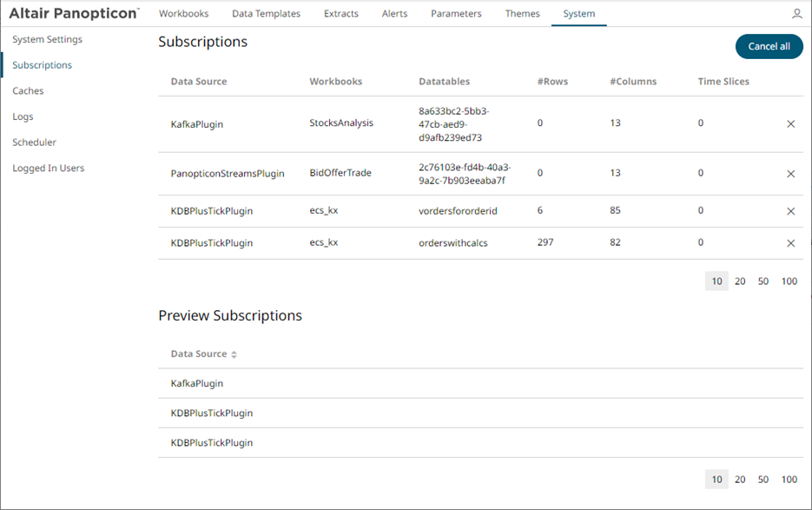Click the Altair Panopticon logo
Viewport: 812px width, 510px height.
pyautogui.click(x=73, y=14)
